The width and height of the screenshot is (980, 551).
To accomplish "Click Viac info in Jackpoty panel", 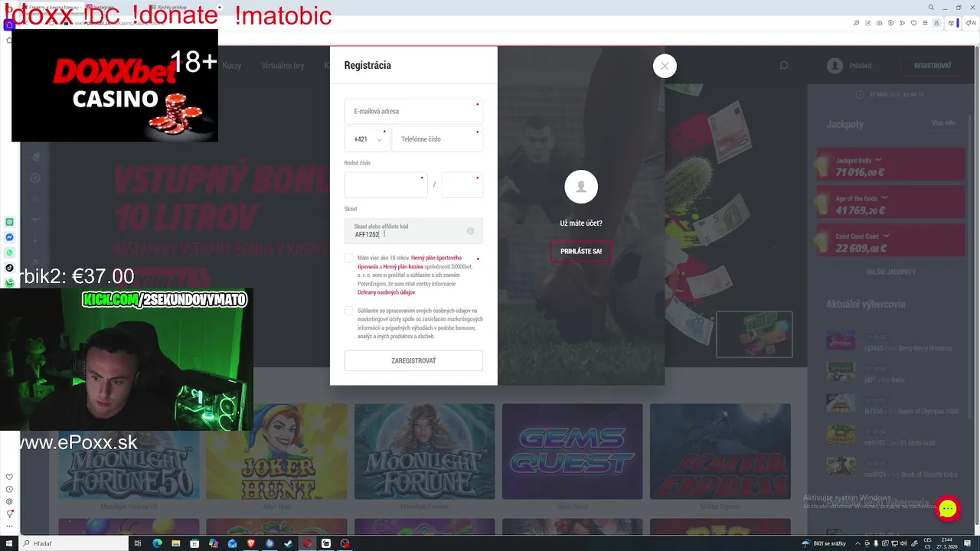I will (943, 123).
